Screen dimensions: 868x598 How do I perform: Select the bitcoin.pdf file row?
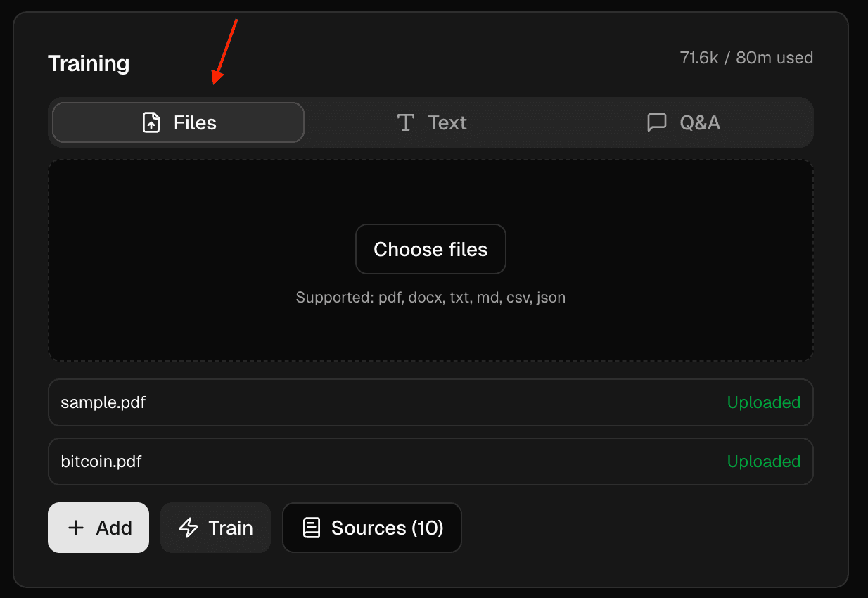[101, 462]
